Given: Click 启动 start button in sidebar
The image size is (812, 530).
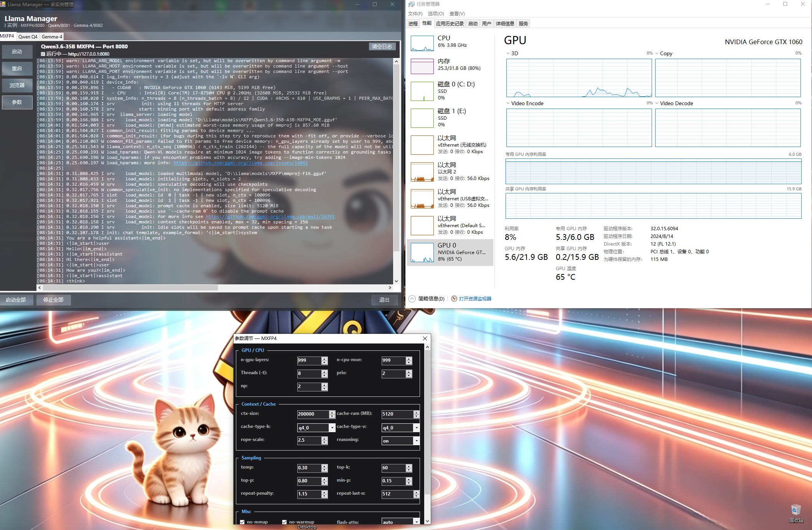Looking at the screenshot, I should (17, 51).
